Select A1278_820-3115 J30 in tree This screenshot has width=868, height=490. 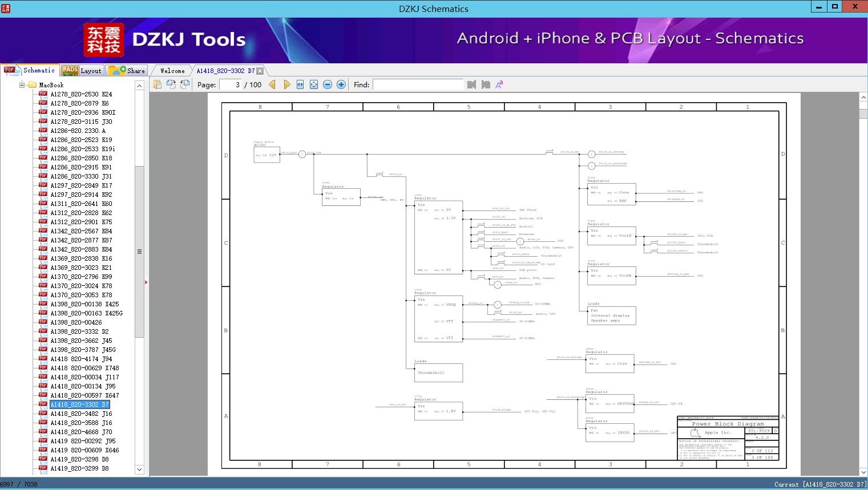(81, 122)
